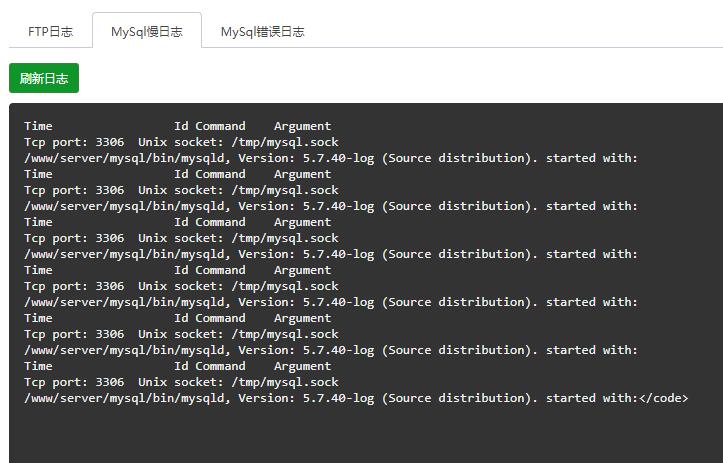
Task: Click the first 'Tcp port: 3306' log line
Action: point(181,142)
